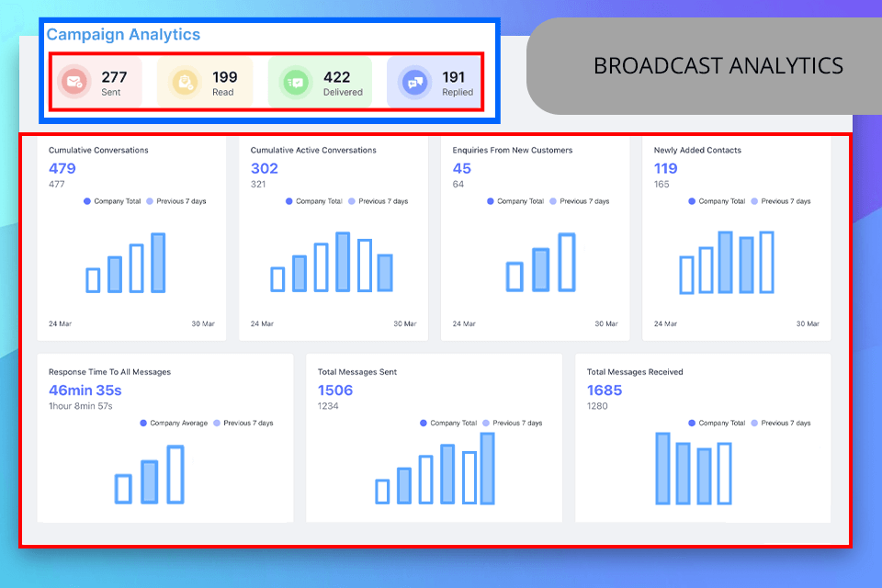
Task: Click tallest bar in Cumulative Conversations chart
Action: 158,263
